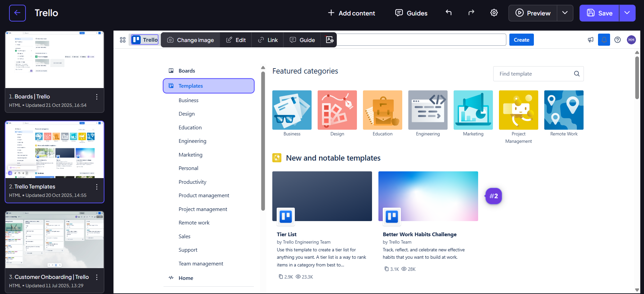The height and width of the screenshot is (294, 644).
Task: Open options menu for Trello Templates
Action: coord(97,187)
